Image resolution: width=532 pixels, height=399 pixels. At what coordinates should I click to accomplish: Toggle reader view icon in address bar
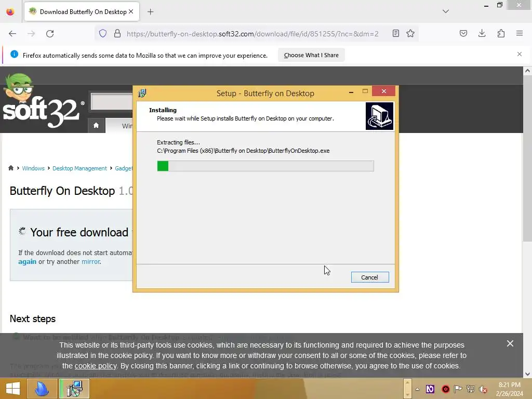pos(395,33)
